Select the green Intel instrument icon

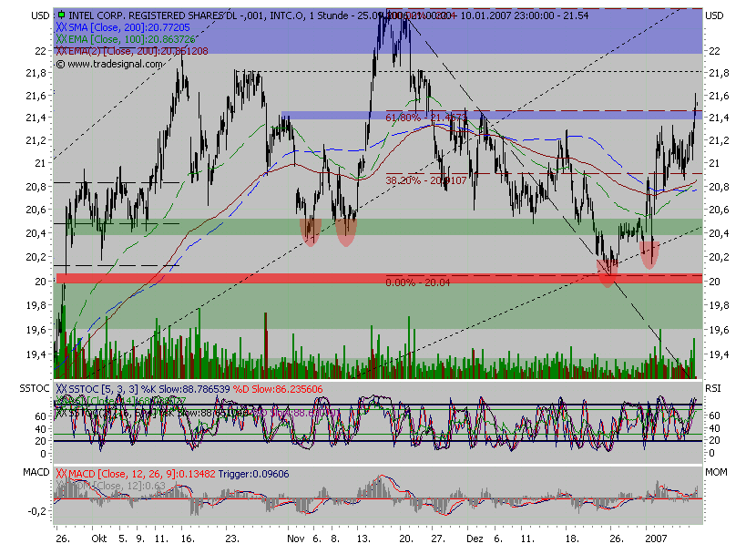[62, 14]
